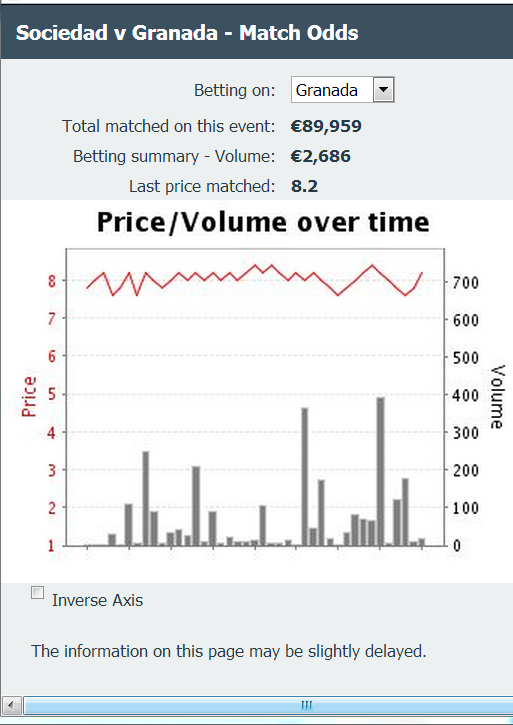
Task: Click the Inverse Axis label text
Action: tap(98, 600)
